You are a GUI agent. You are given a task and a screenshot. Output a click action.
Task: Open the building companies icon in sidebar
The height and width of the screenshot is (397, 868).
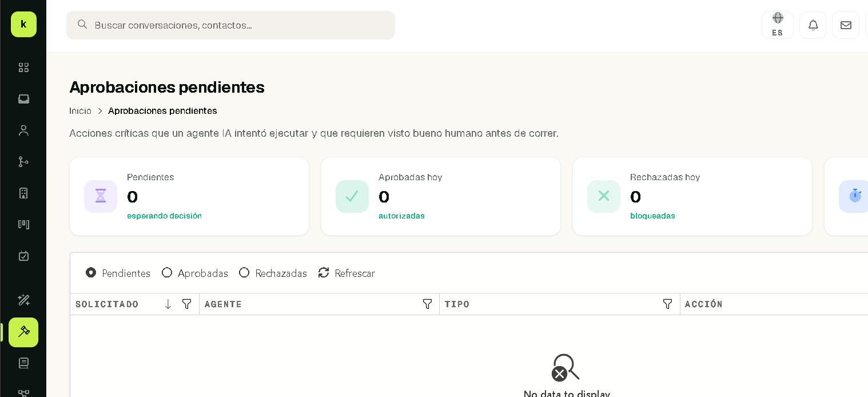23,193
